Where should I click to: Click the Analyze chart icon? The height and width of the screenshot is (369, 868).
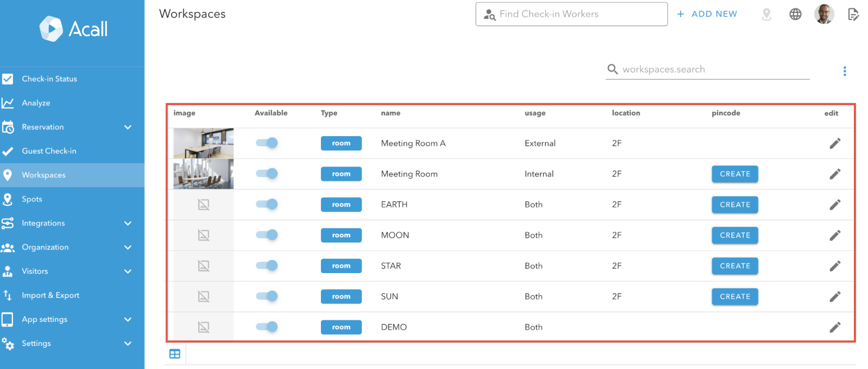[8, 103]
